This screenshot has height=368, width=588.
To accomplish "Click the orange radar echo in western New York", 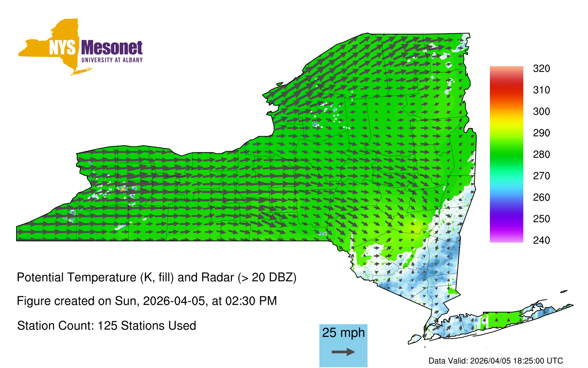I will tap(123, 189).
